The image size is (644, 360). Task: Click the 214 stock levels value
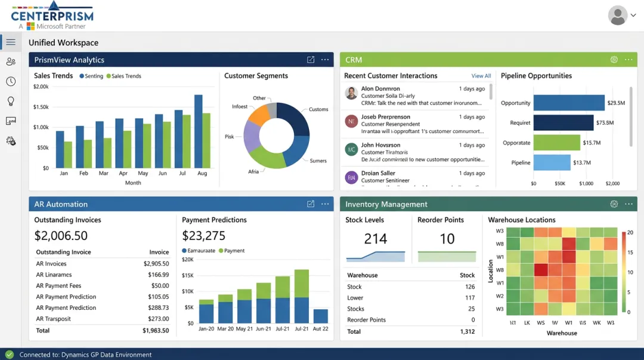376,239
